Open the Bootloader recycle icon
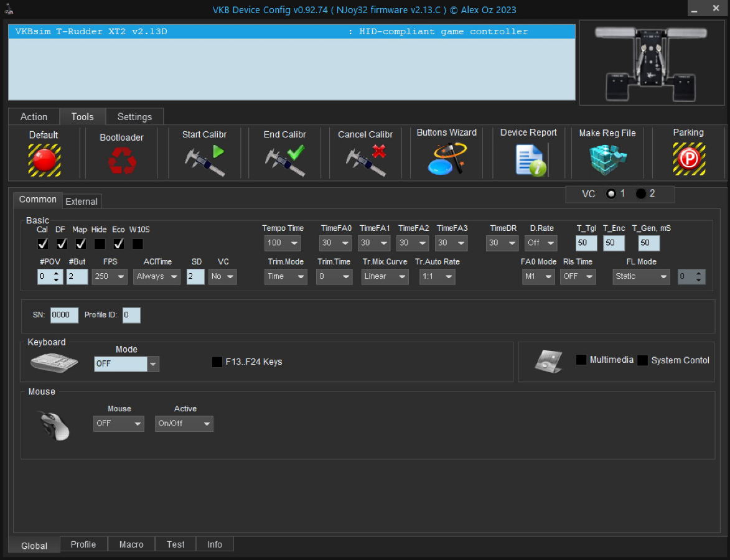The height and width of the screenshot is (560, 730). click(122, 160)
